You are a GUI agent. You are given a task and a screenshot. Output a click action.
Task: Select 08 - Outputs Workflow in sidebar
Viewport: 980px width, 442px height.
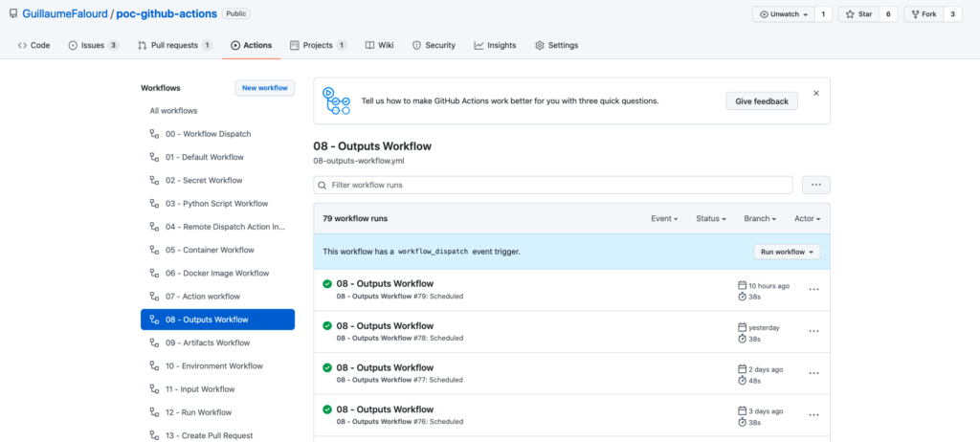click(x=217, y=320)
